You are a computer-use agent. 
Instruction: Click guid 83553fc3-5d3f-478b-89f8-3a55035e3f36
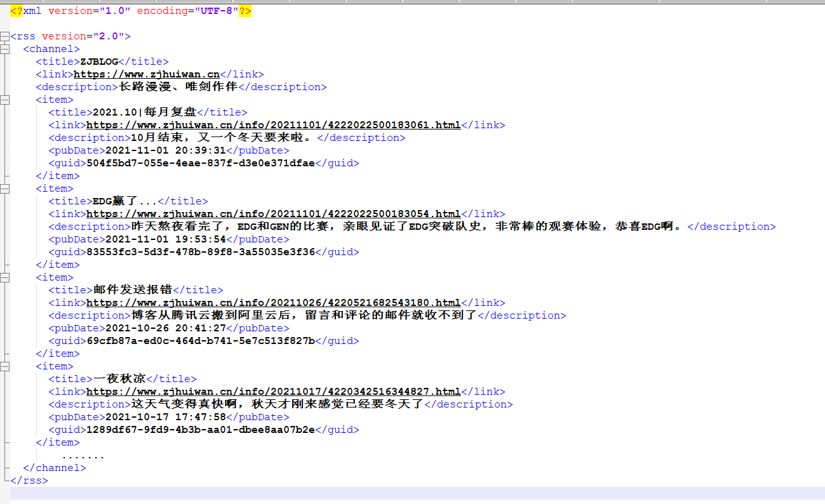[x=201, y=252]
